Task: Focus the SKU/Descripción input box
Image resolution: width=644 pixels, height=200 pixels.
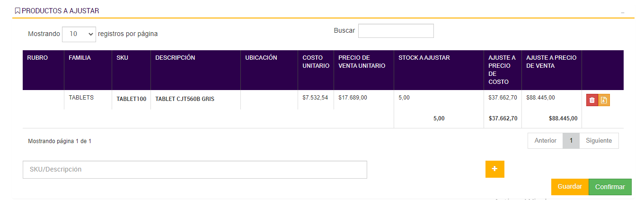Action: click(x=194, y=170)
